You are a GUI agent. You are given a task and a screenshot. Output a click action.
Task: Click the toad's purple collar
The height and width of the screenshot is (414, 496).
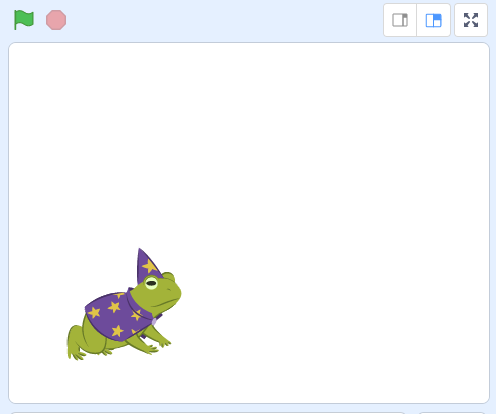(137, 306)
